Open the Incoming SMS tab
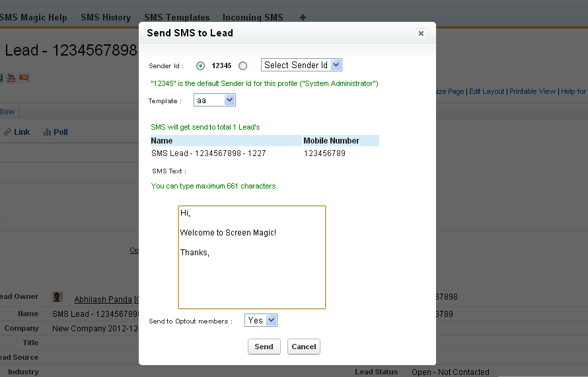The image size is (588, 377). 253,18
